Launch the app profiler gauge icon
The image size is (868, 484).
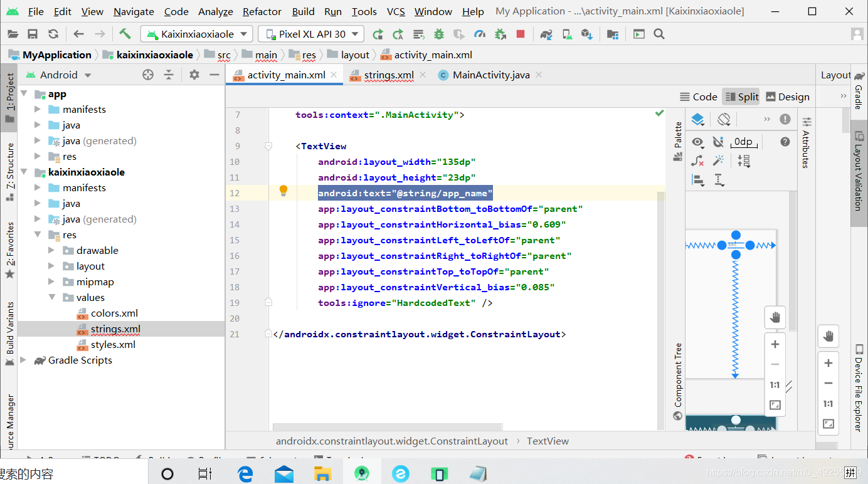pos(480,34)
